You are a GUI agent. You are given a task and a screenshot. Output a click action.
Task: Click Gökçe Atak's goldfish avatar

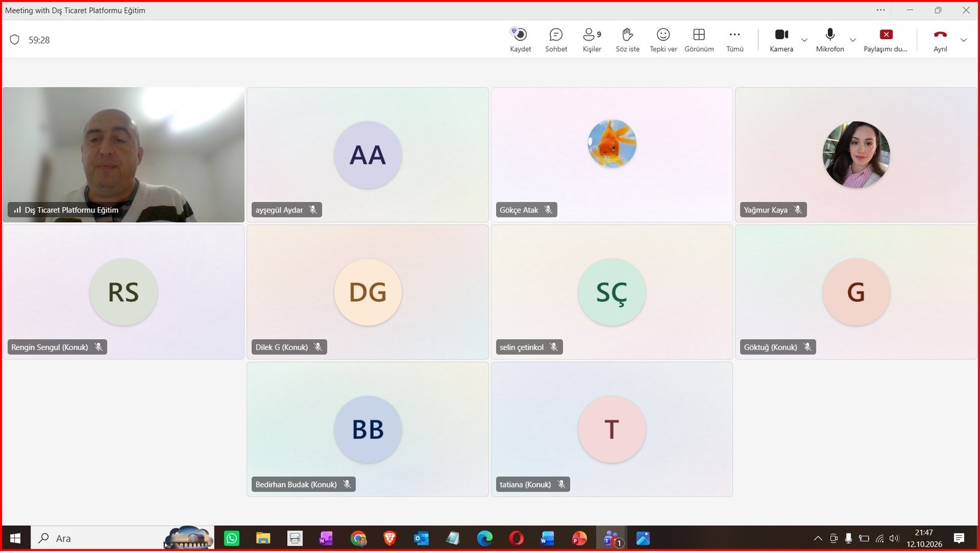coord(612,143)
